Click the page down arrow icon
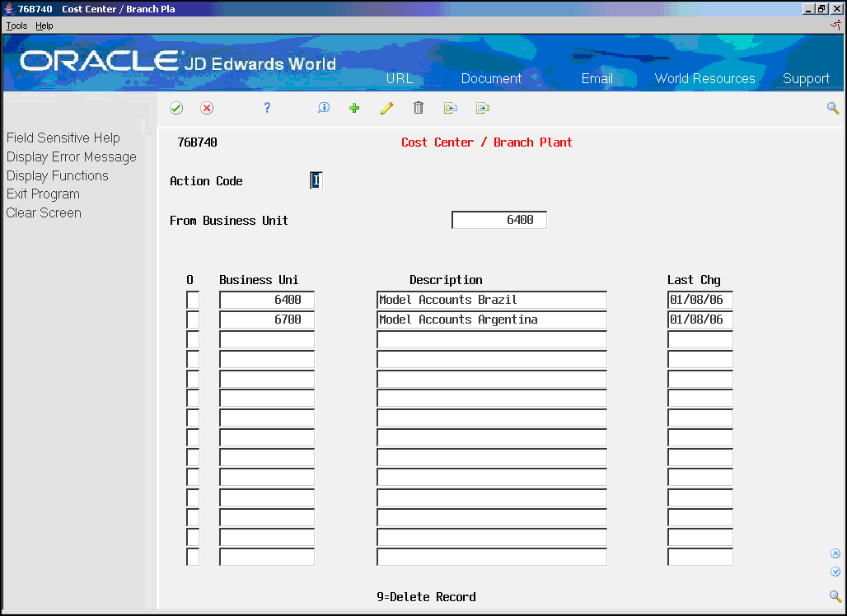This screenshot has width=847, height=616. (835, 572)
